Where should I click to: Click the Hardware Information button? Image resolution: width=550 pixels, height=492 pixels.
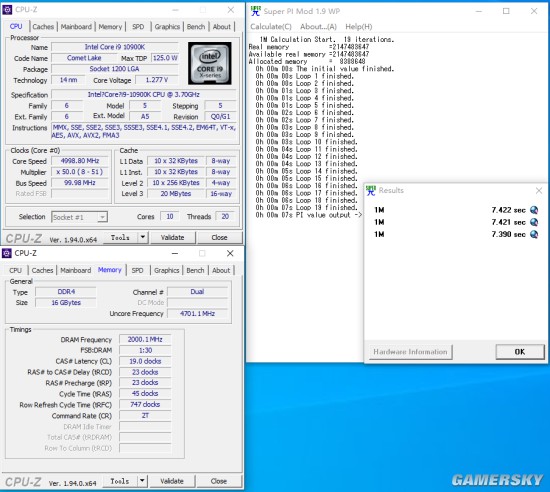(410, 352)
